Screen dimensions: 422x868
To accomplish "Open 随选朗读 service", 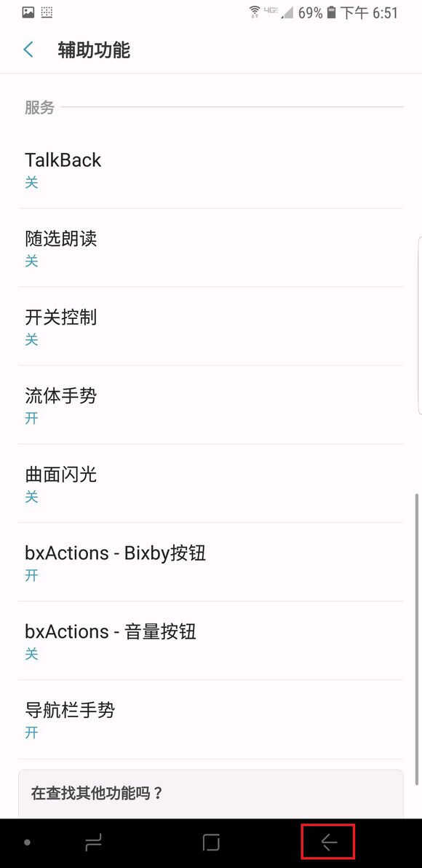I will coord(211,248).
